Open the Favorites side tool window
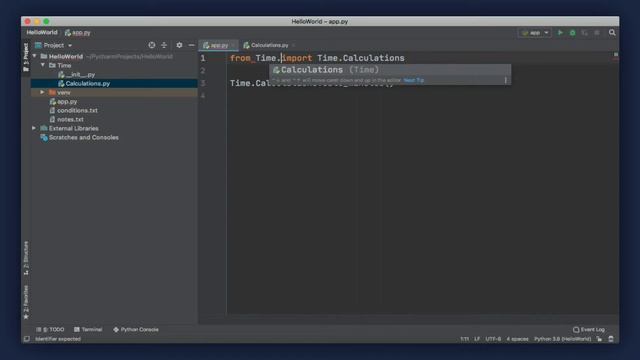The image size is (640, 360). click(x=26, y=302)
